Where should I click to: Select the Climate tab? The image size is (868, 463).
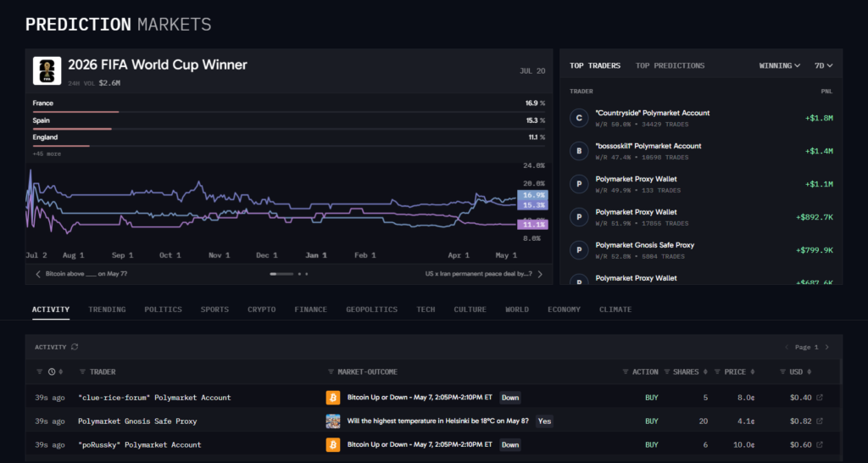coord(615,310)
